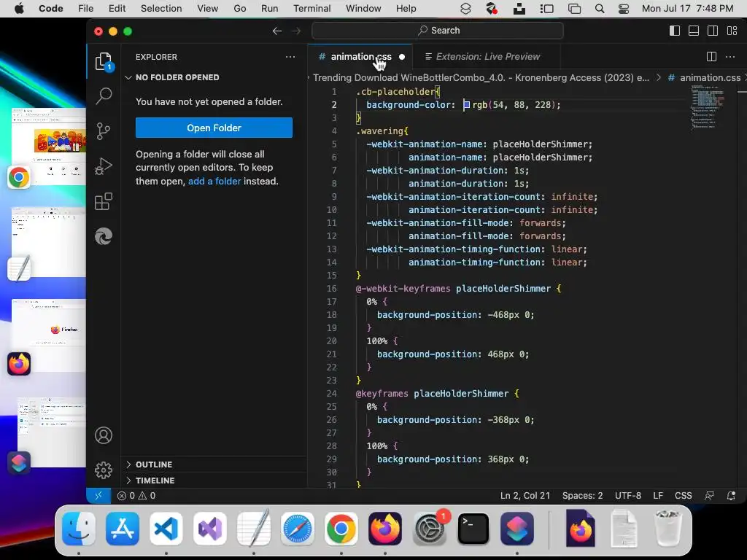This screenshot has height=560, width=747.
Task: Toggle the bottom panel visibility
Action: pos(694,31)
